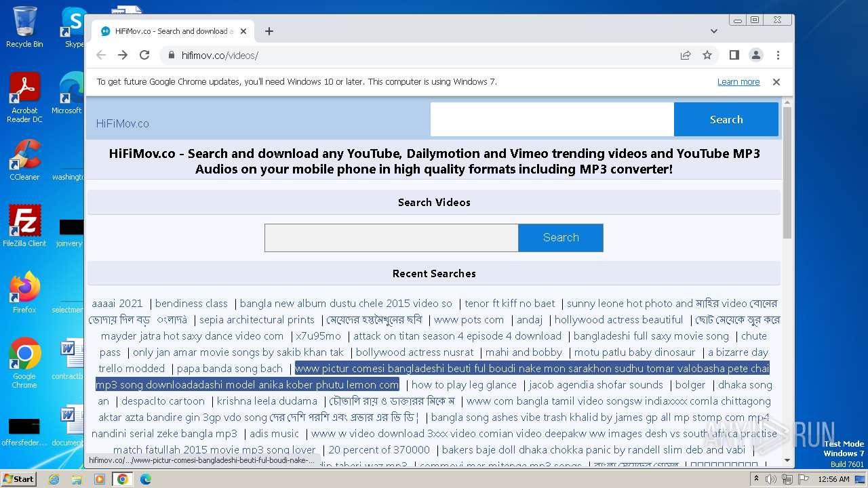Screen dimensions: 868x488
Task: Close the HiFiMov.co tab
Action: [x=243, y=31]
